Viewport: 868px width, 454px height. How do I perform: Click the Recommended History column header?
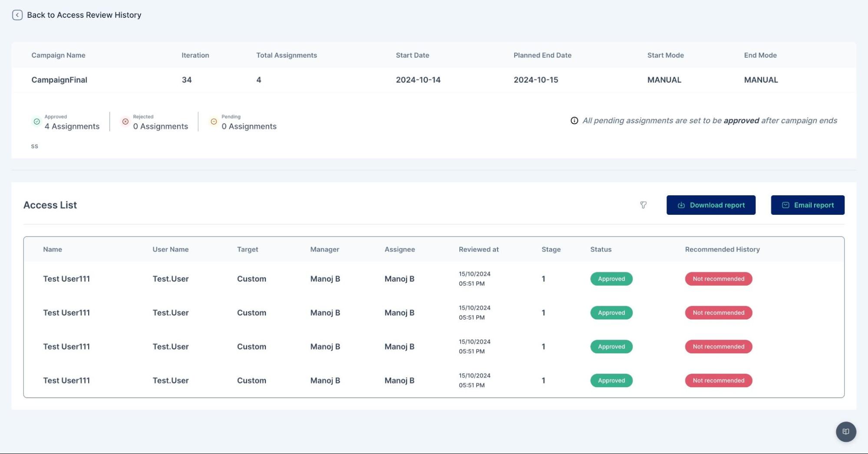pos(722,250)
